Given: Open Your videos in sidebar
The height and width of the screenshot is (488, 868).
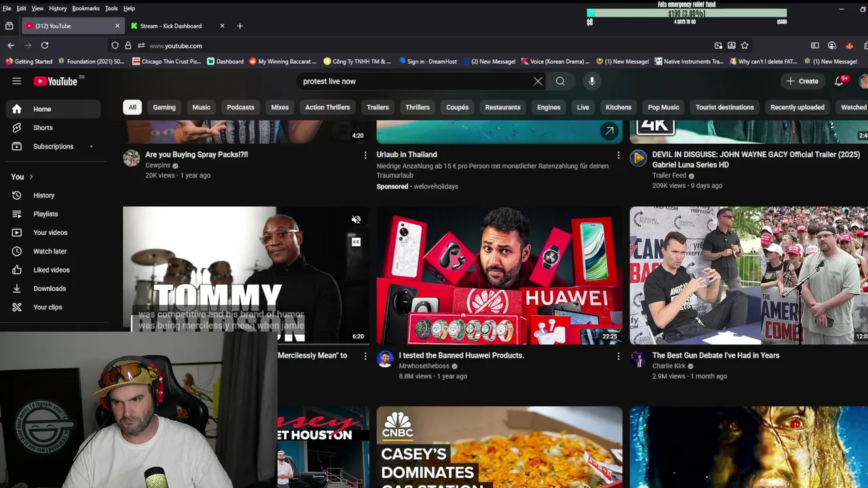Looking at the screenshot, I should [53, 232].
